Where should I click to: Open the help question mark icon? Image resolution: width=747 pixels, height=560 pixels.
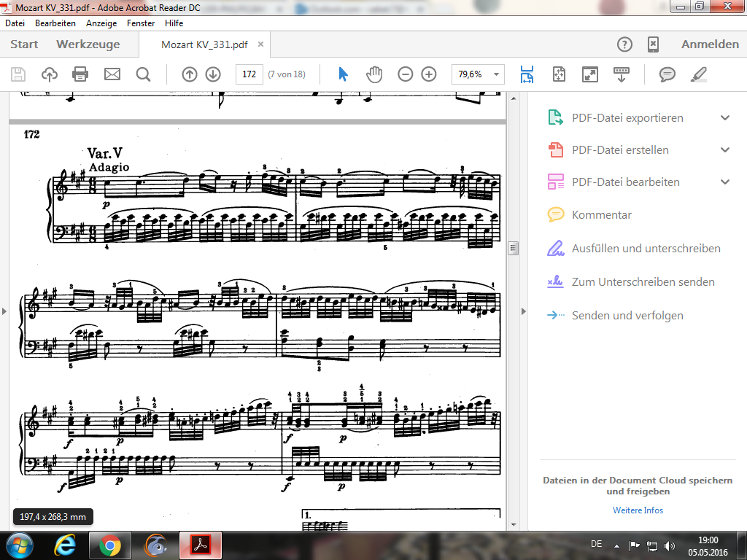tap(624, 44)
